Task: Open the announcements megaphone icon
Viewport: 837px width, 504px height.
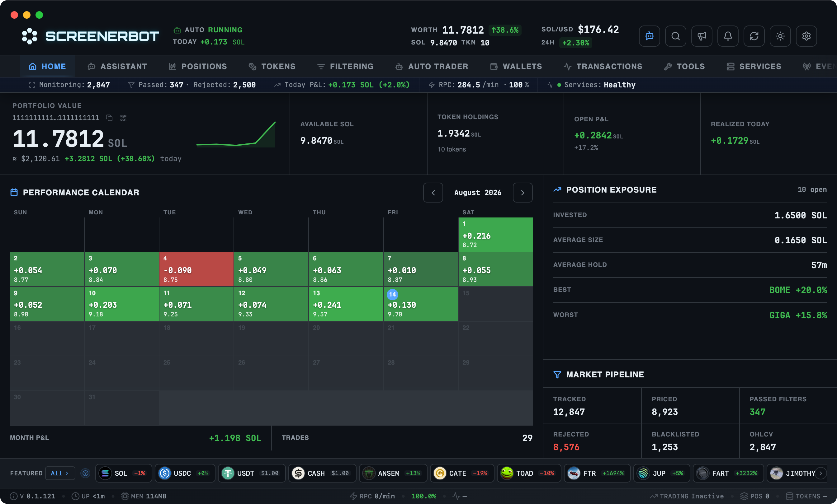Action: 702,36
